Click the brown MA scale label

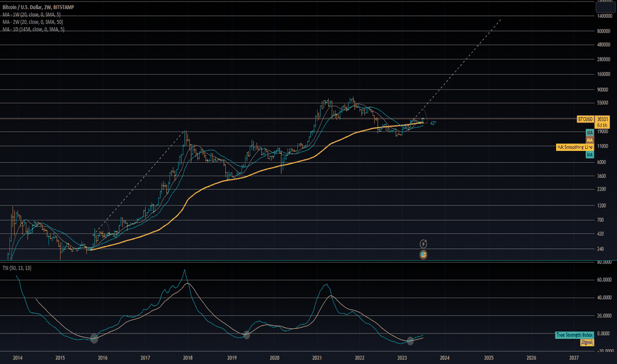pos(589,140)
